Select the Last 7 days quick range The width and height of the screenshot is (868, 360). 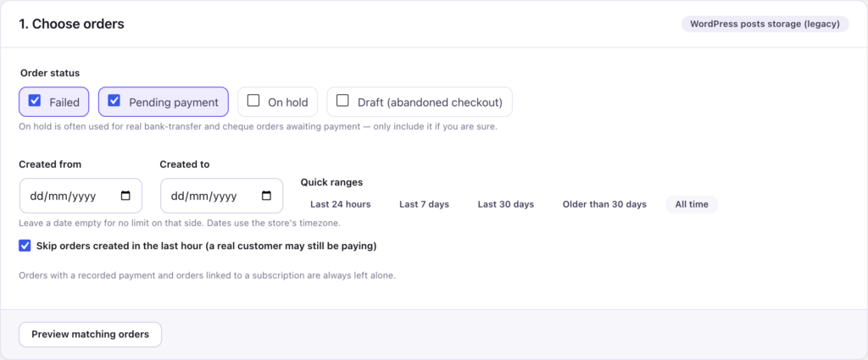coord(424,204)
